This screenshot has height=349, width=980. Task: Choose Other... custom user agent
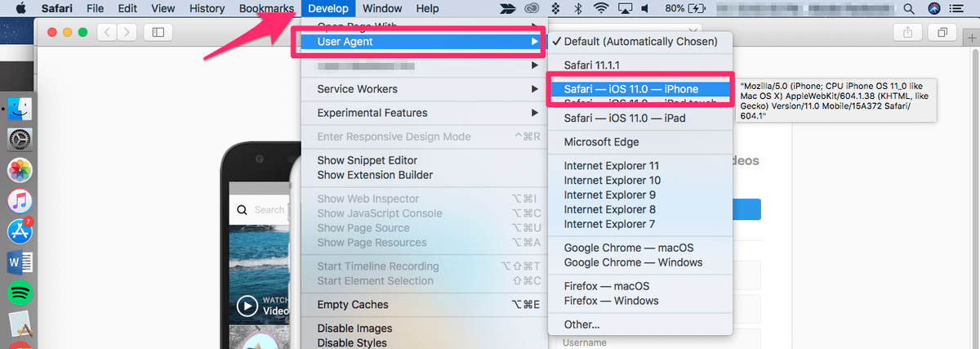pyautogui.click(x=640, y=324)
